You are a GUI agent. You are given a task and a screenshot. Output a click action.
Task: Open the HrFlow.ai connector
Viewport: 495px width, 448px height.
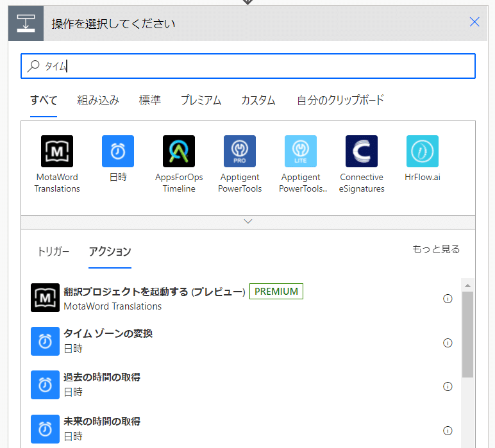tap(423, 151)
